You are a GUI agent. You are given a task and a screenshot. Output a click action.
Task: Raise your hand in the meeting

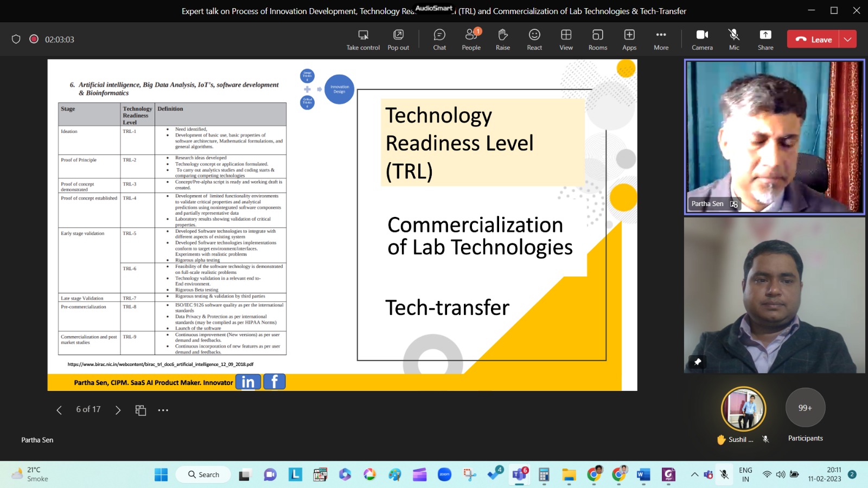pos(503,40)
